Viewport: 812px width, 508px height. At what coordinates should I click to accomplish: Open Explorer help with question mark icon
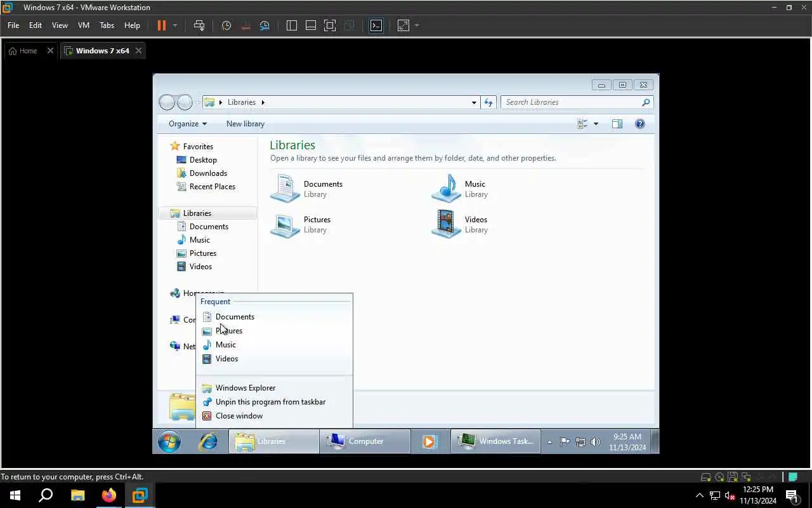click(640, 124)
